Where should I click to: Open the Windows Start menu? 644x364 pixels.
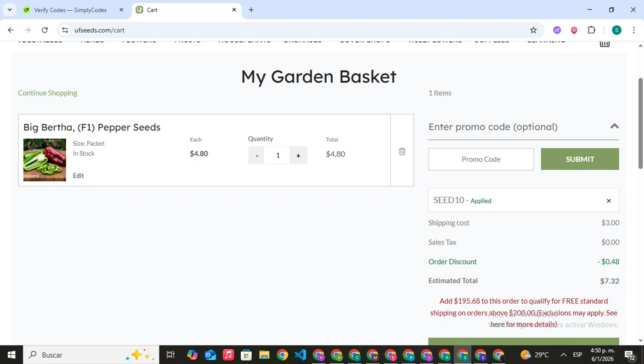(x=12, y=355)
